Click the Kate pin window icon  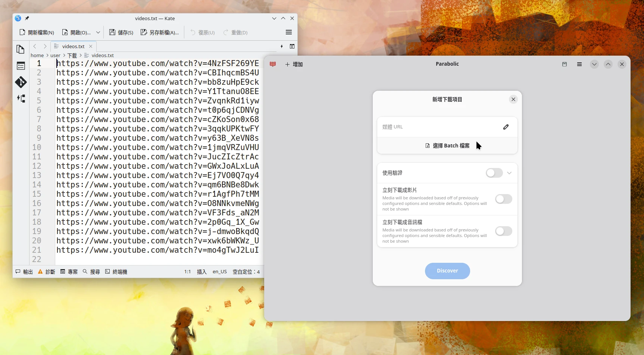(x=27, y=18)
